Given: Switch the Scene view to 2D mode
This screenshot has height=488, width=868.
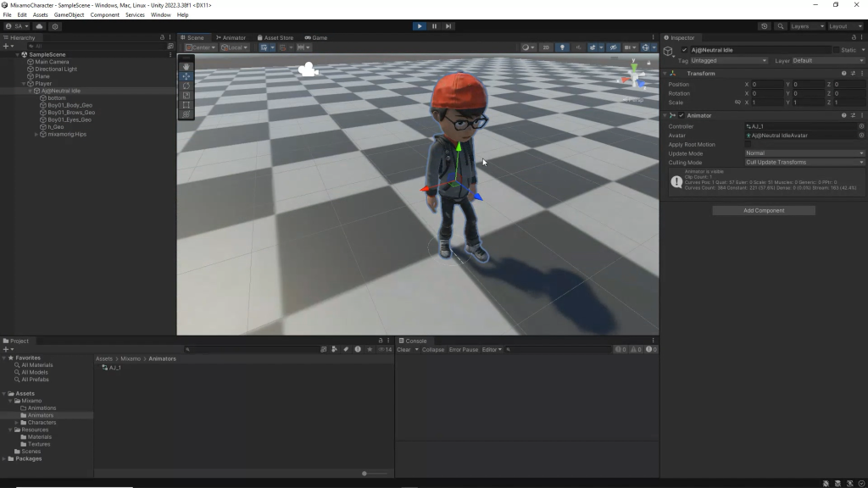Looking at the screenshot, I should (x=545, y=48).
